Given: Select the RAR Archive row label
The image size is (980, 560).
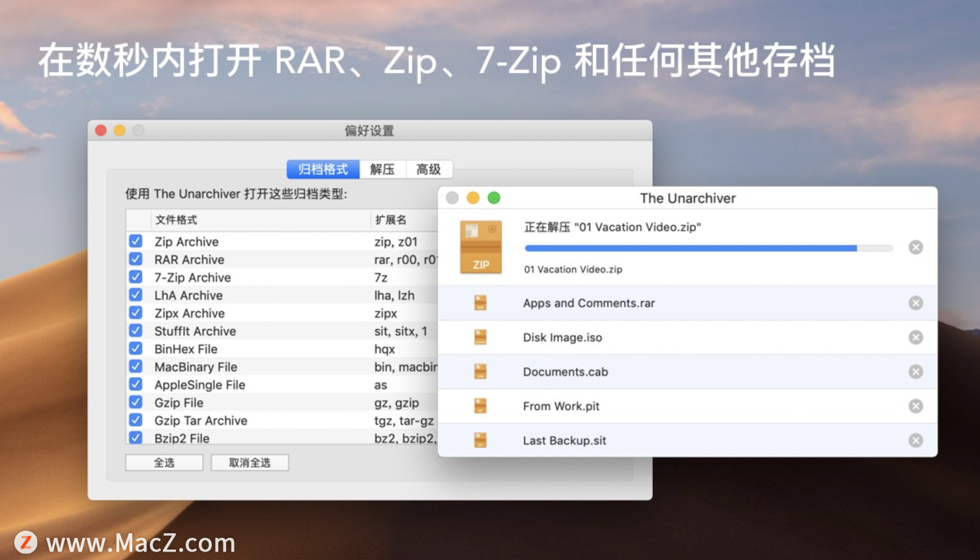Looking at the screenshot, I should point(189,259).
